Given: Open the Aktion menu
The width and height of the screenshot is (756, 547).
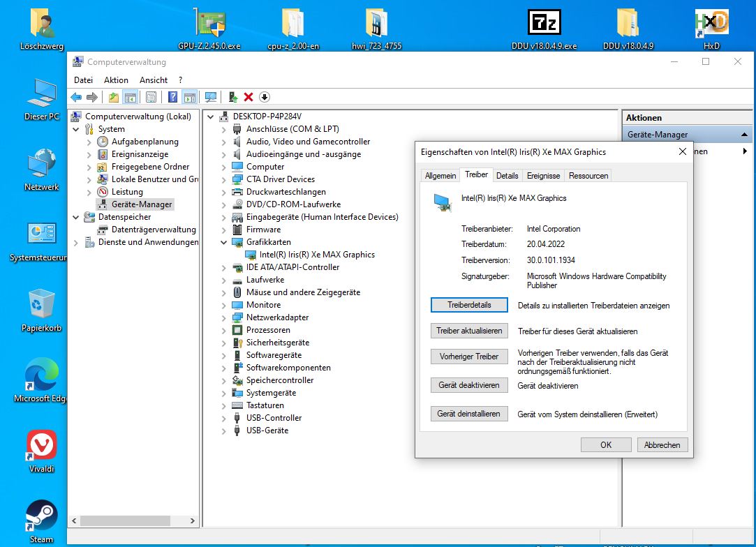Looking at the screenshot, I should pos(116,80).
